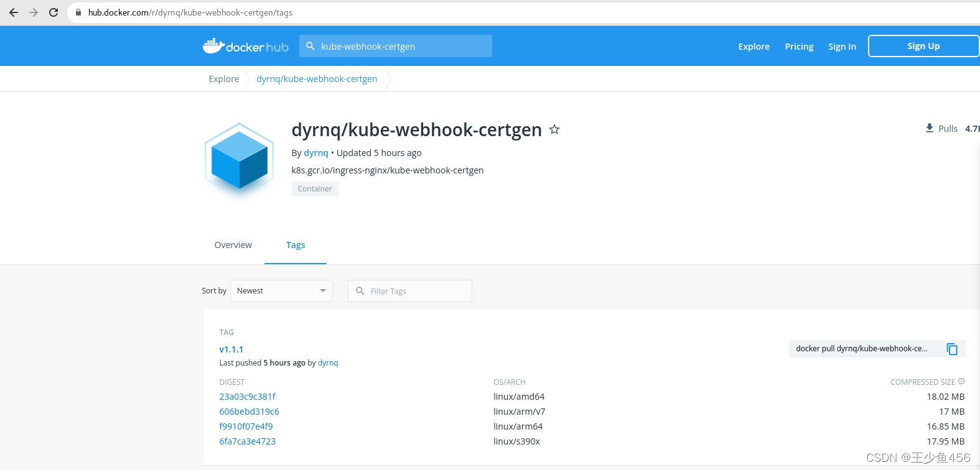Click dyrnq/kube-webhook-certgen breadcrumb link
Image resolution: width=980 pixels, height=470 pixels.
pyautogui.click(x=317, y=79)
